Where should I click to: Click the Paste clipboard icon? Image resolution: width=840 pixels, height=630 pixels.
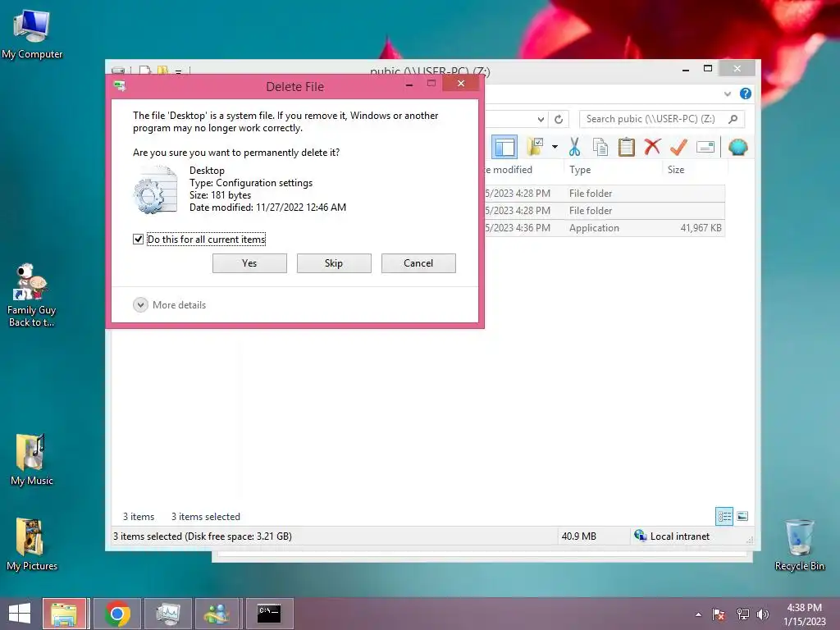click(626, 147)
